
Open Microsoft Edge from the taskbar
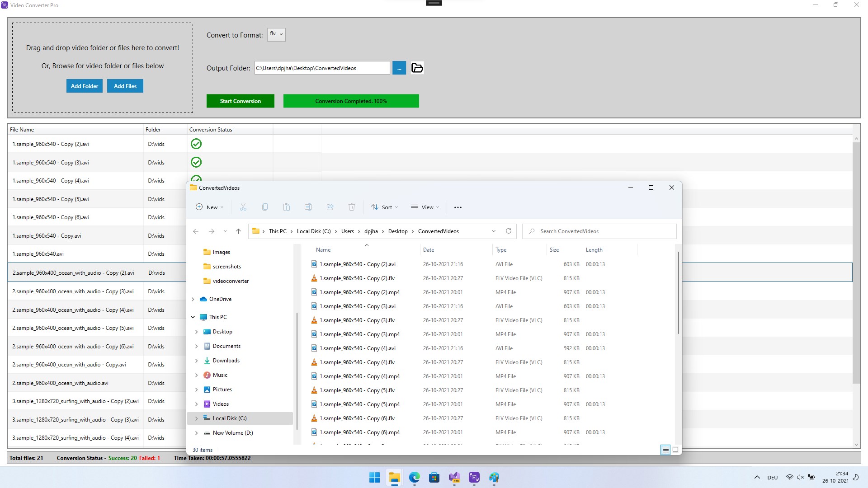pyautogui.click(x=414, y=478)
